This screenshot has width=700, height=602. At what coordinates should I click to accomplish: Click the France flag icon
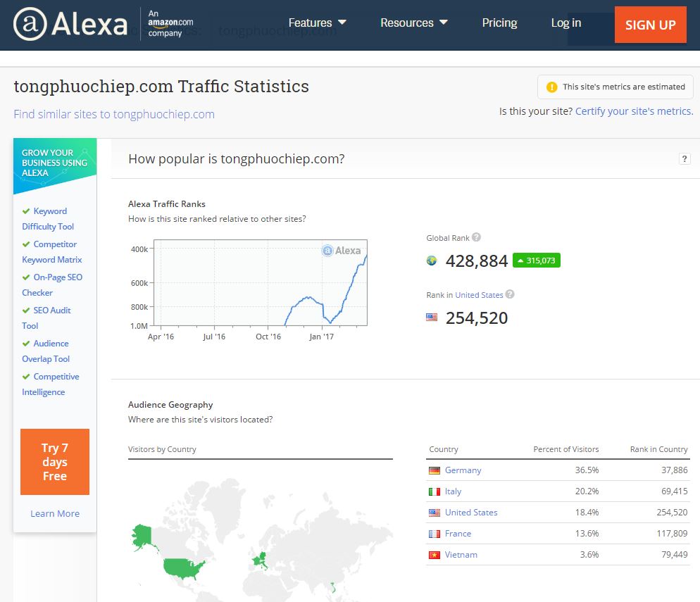click(x=435, y=534)
